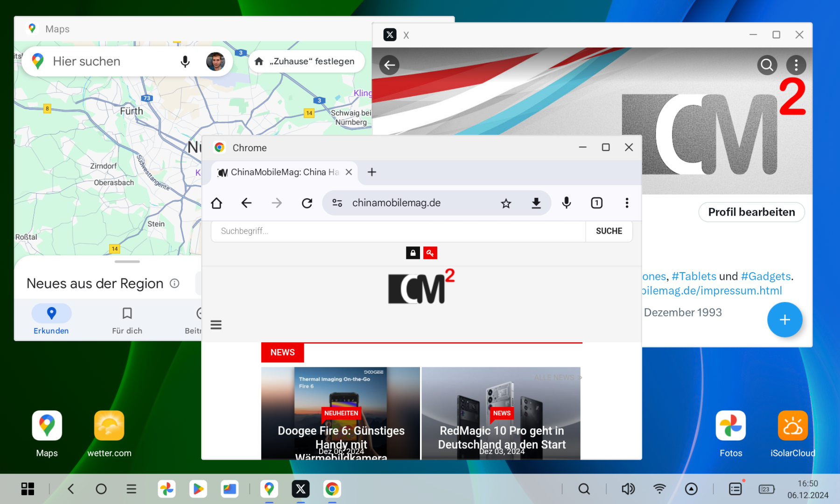This screenshot has width=840, height=504.
Task: Open a new Chrome tab with the plus
Action: click(x=372, y=172)
